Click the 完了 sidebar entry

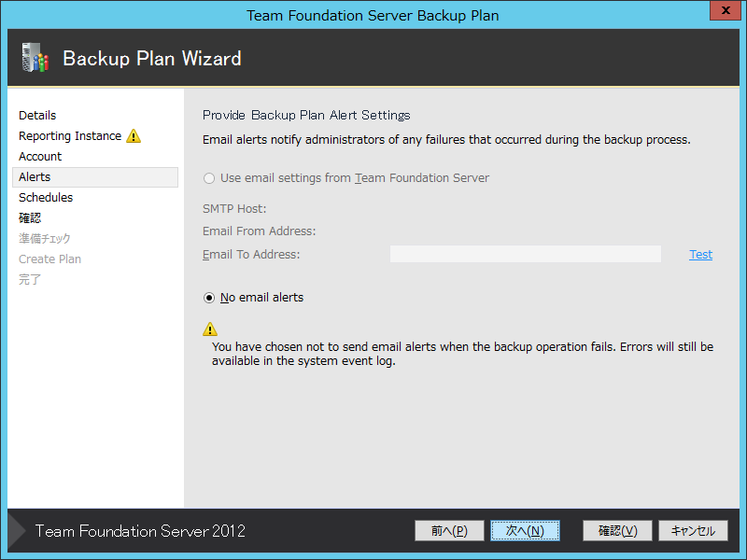[x=30, y=279]
